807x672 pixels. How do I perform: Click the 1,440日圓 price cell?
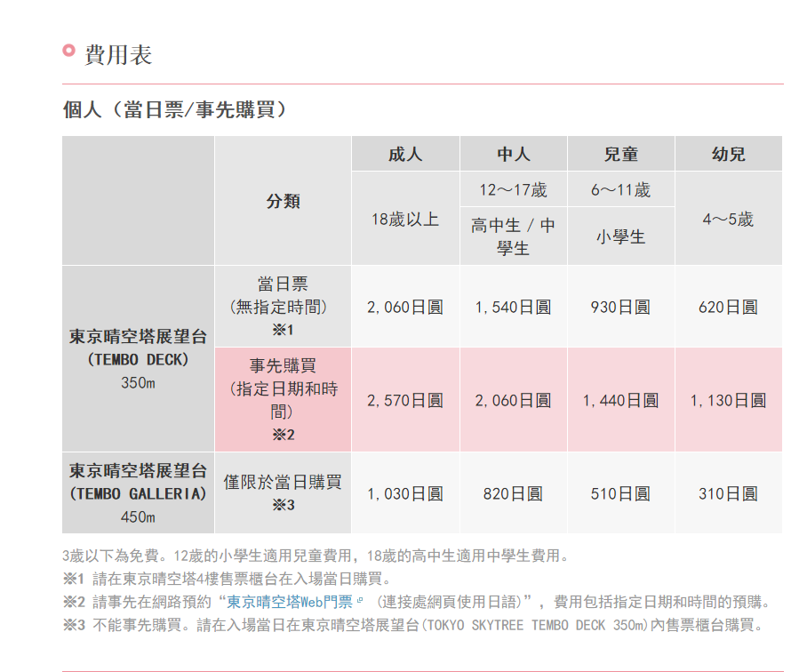[621, 400]
